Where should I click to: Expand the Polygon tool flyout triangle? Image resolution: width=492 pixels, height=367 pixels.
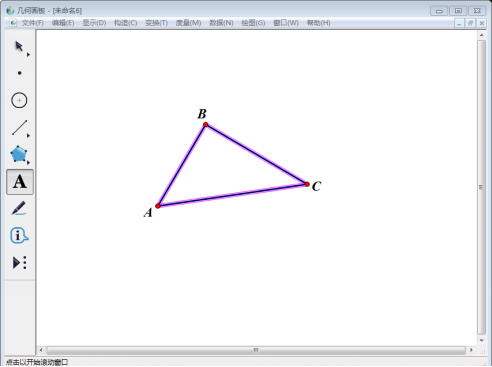pyautogui.click(x=28, y=163)
